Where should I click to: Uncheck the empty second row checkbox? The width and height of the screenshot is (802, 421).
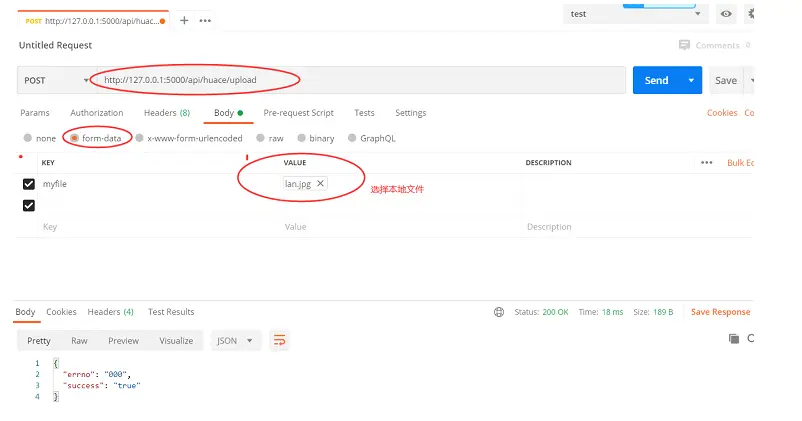coord(29,206)
